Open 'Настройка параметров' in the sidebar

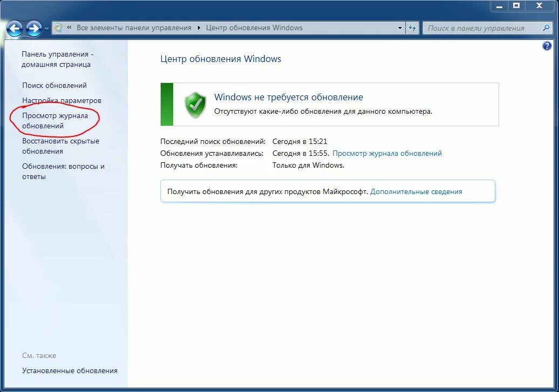(x=62, y=100)
